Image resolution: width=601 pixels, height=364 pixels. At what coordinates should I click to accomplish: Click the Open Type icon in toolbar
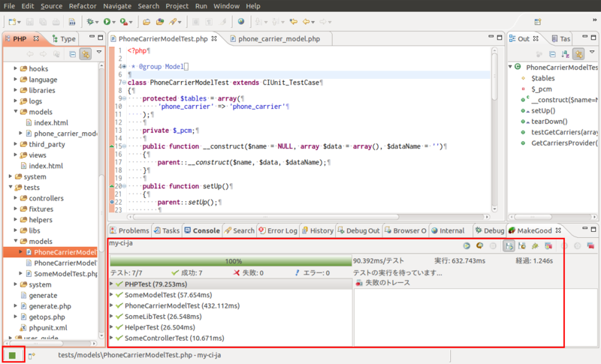click(160, 22)
